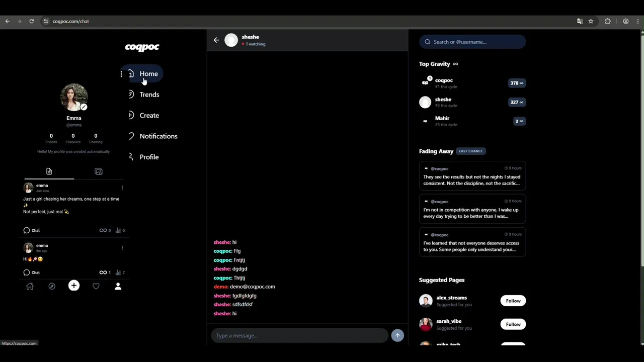Open options for the 'Hi' post
644x362 pixels.
pos(122,247)
